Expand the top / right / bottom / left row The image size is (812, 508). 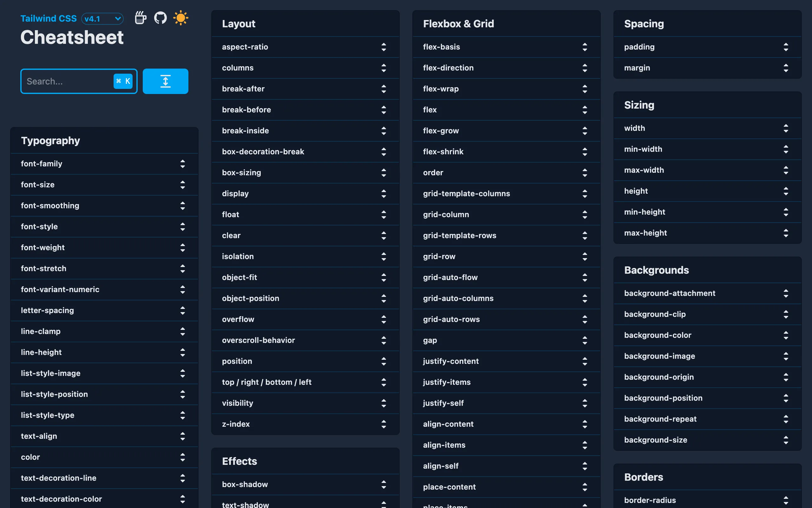click(x=305, y=382)
